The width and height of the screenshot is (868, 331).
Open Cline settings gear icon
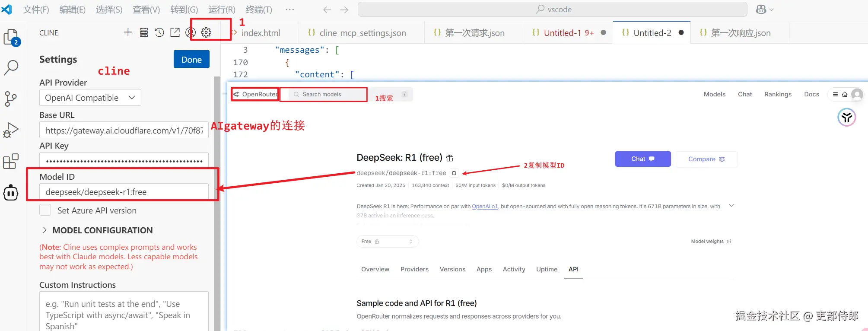pos(206,32)
